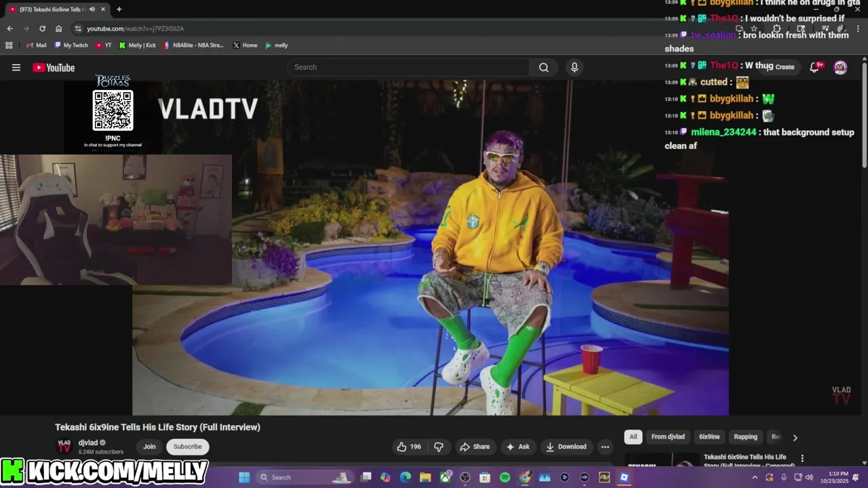Open the Melly | Kick bookmark
Screen dimensions: 868x488
pyautogui.click(x=138, y=45)
